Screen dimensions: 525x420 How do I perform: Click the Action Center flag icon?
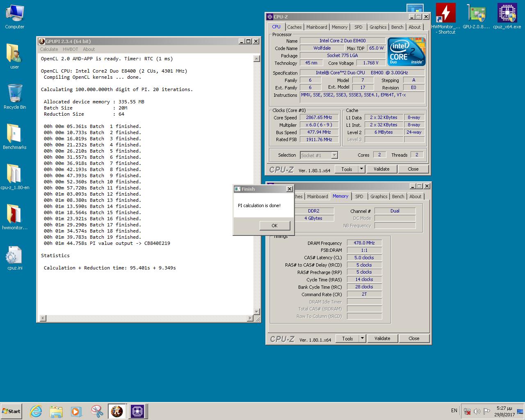[486, 411]
